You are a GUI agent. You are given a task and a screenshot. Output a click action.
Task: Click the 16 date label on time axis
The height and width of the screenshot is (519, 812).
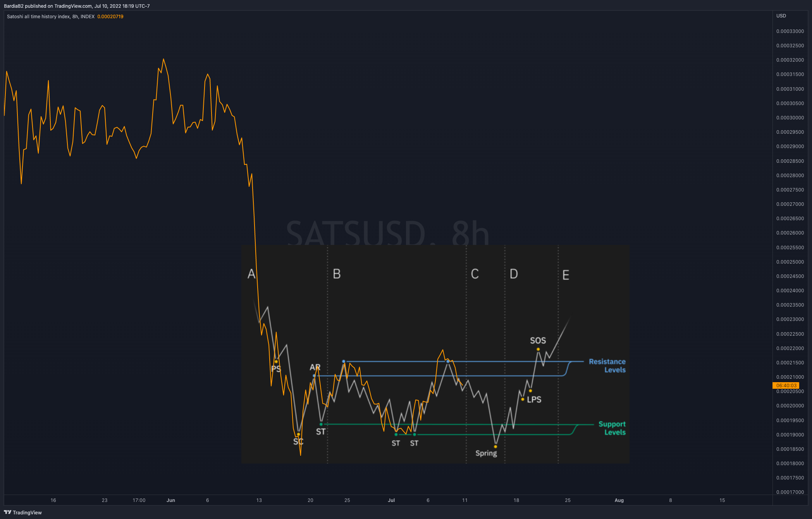53,500
